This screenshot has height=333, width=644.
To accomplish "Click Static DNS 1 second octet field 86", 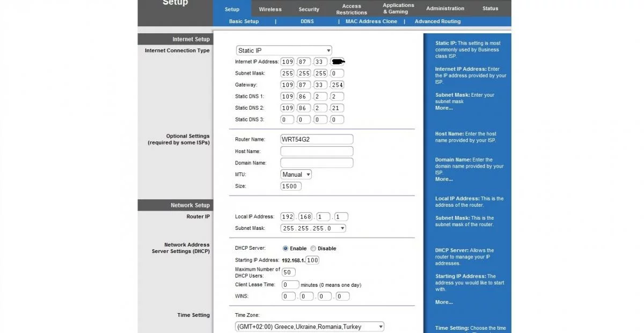I will pyautogui.click(x=304, y=97).
